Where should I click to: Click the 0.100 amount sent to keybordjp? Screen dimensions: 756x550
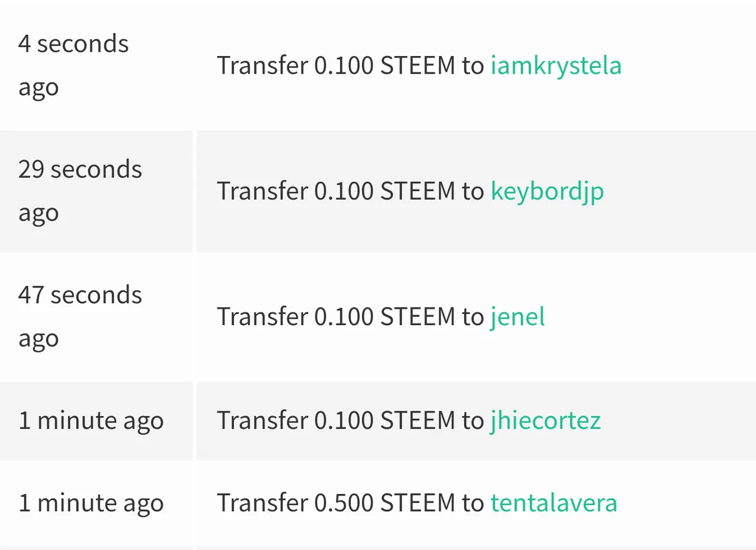[343, 191]
